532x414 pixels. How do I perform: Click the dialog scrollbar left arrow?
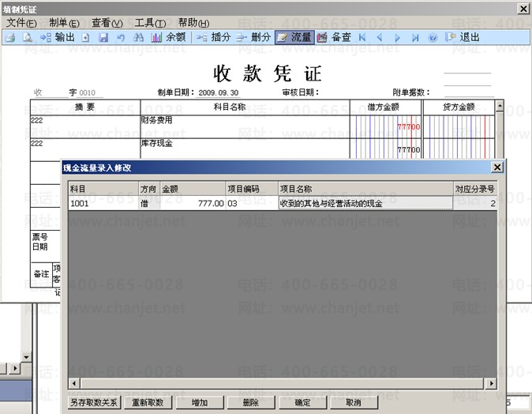pos(74,384)
